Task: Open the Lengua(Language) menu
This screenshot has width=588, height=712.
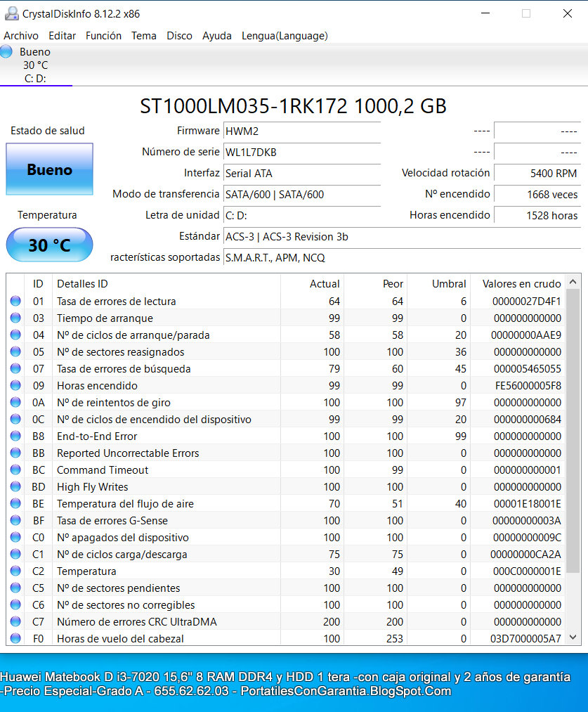Action: 285,36
